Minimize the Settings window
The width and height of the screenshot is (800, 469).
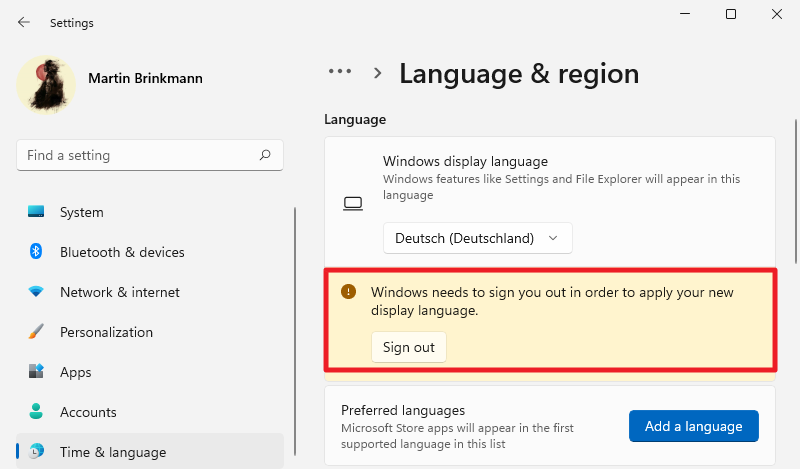tap(685, 14)
